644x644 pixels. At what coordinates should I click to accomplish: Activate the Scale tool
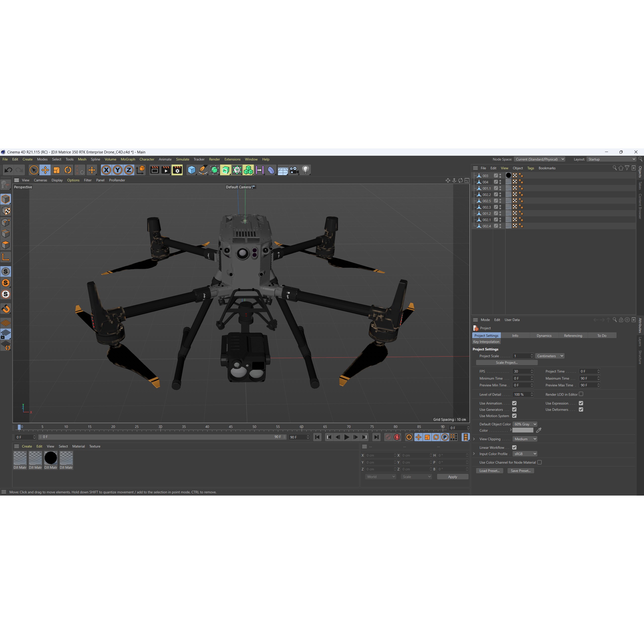(57, 170)
